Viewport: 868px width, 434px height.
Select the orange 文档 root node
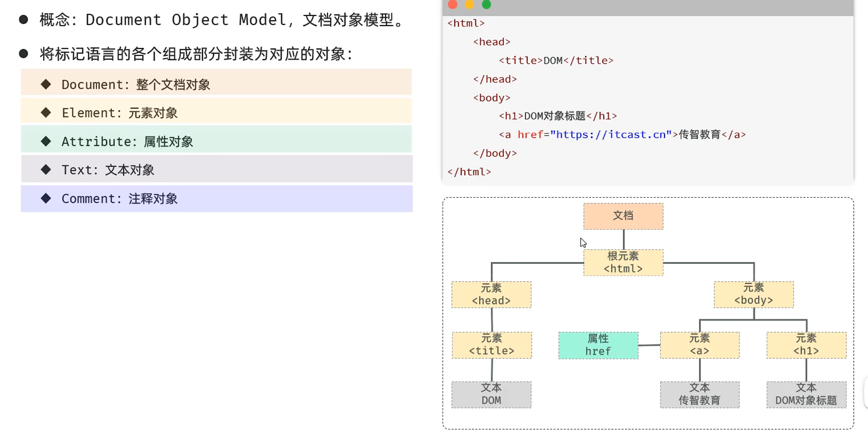tap(623, 216)
